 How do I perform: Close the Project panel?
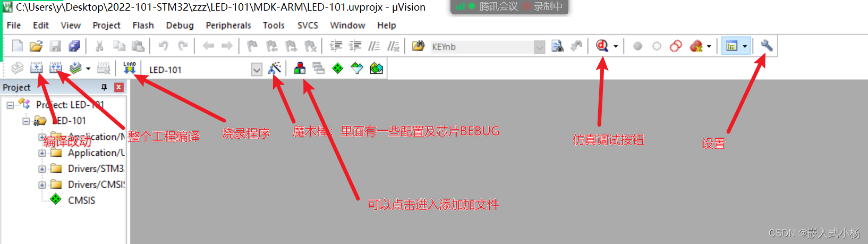tap(119, 87)
